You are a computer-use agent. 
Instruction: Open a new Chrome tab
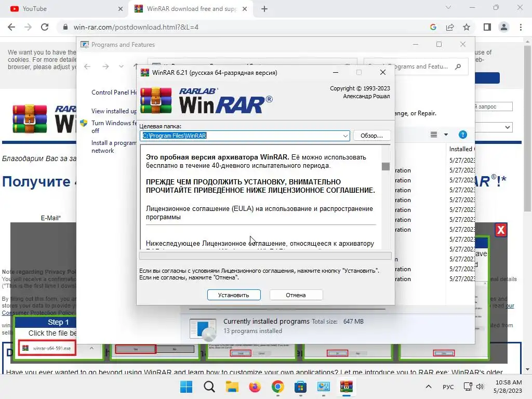(x=264, y=9)
